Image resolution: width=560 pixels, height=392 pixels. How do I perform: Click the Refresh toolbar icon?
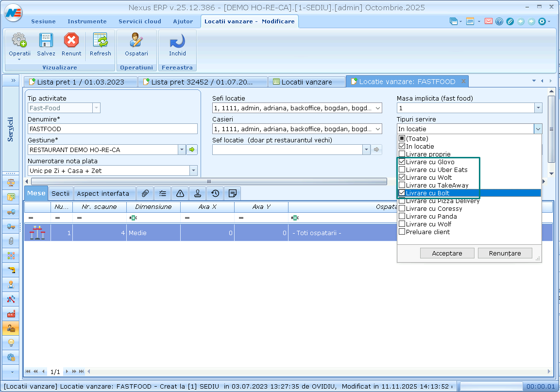click(x=100, y=41)
